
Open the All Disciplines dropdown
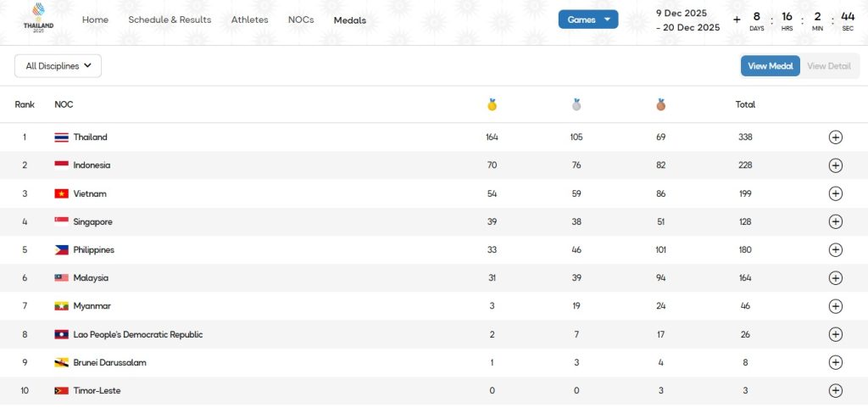pyautogui.click(x=58, y=66)
